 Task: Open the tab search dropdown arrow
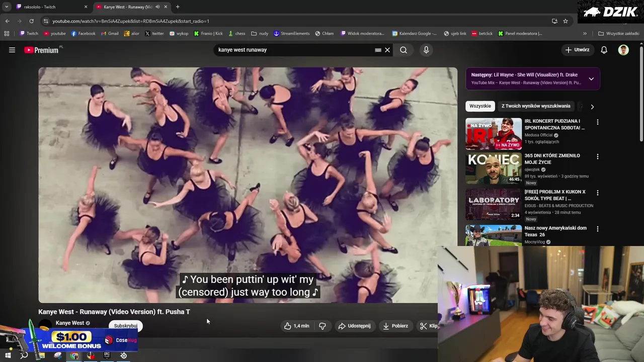[x=6, y=7]
